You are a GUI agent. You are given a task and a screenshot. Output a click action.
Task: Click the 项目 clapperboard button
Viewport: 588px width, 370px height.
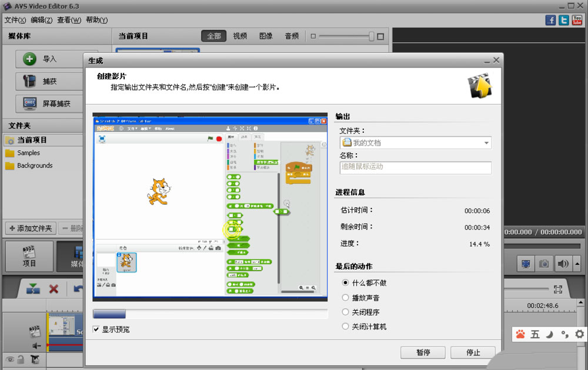pyautogui.click(x=29, y=256)
